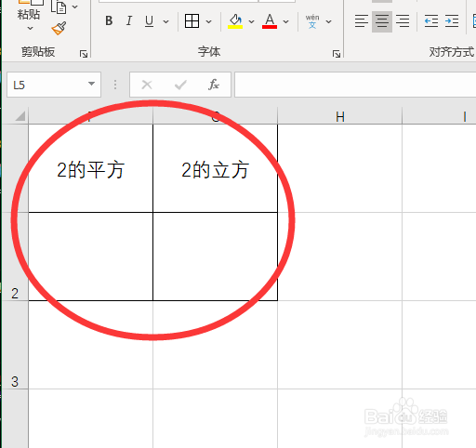Screen dimensions: 476x448
Task: Open font group dialog launcher
Action: pyautogui.click(x=337, y=54)
